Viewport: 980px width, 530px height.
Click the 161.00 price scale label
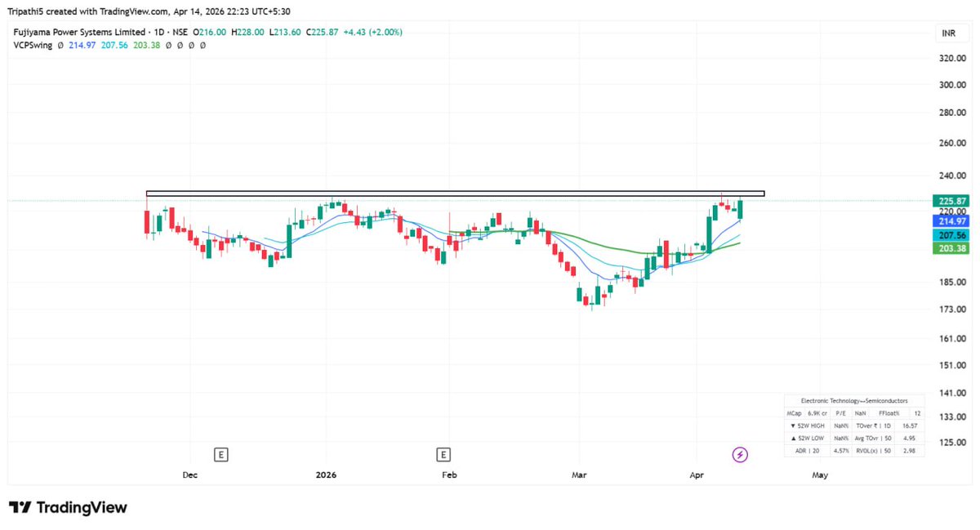coord(952,338)
